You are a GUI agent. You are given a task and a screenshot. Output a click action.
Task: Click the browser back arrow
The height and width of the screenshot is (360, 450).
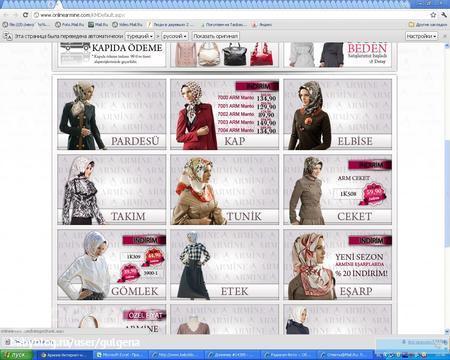click(6, 15)
